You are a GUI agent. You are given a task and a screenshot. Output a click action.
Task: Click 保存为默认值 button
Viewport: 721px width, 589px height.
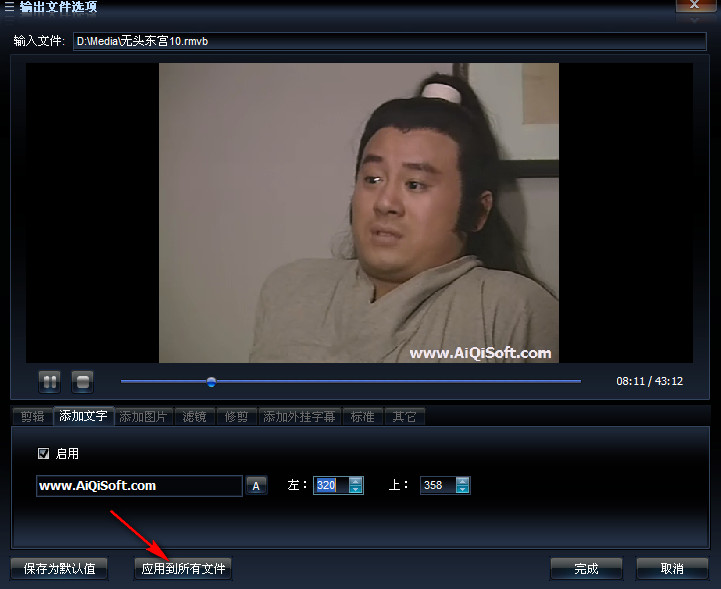click(x=59, y=569)
